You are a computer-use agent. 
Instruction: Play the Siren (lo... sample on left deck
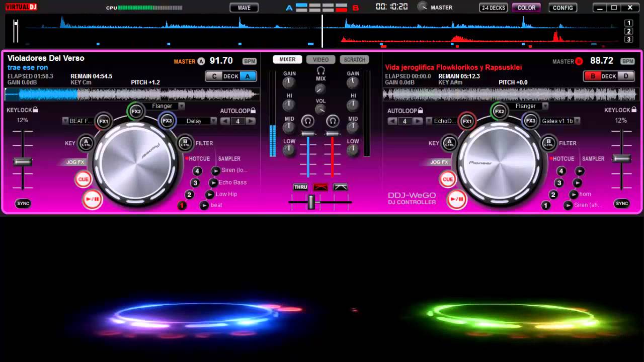[x=216, y=171]
